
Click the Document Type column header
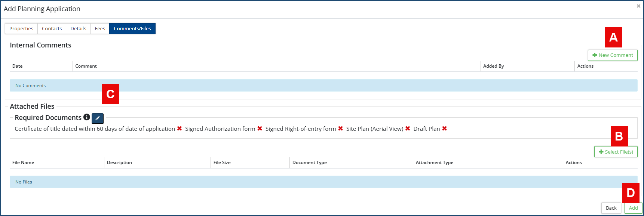[x=310, y=163]
